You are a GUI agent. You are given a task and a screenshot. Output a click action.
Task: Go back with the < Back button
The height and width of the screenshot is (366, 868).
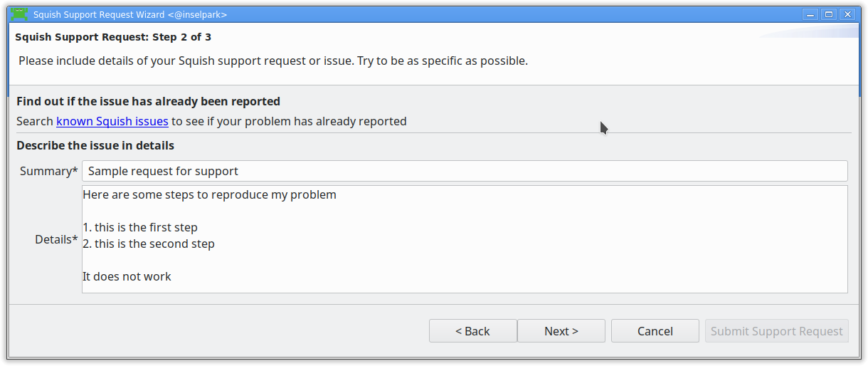(x=472, y=331)
